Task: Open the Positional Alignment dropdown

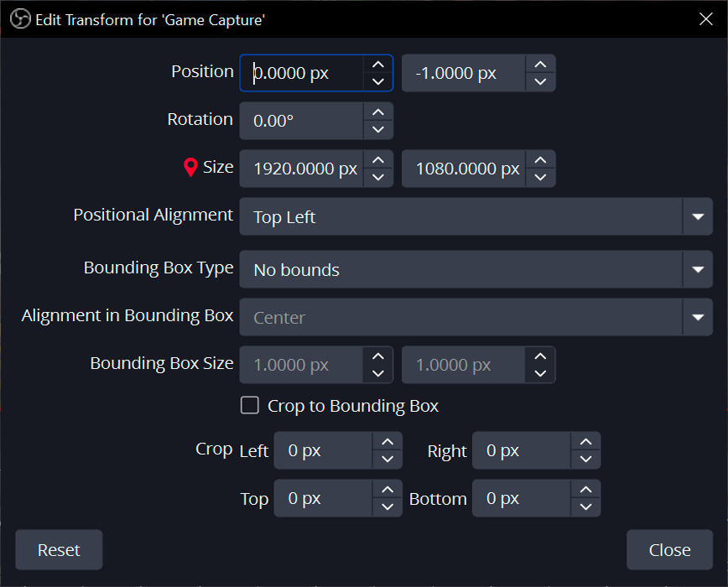Action: (x=697, y=217)
